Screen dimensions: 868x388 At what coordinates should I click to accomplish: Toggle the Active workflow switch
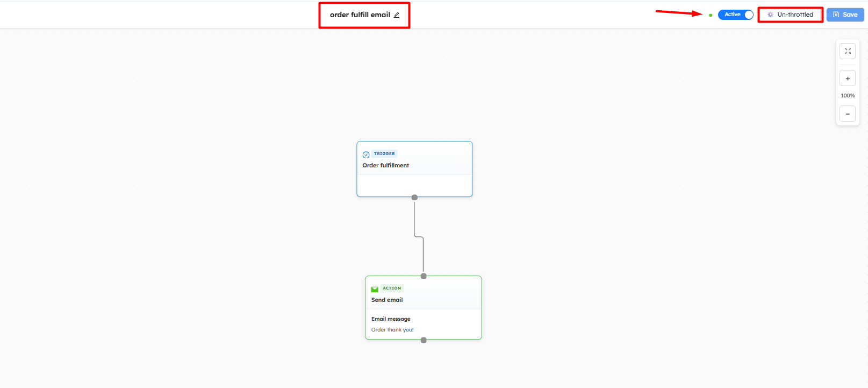[735, 15]
